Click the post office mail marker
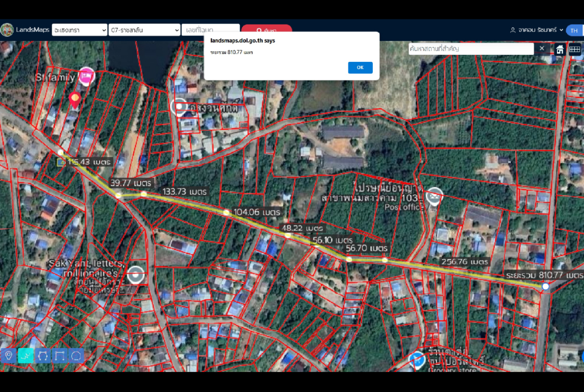Viewport: 584px width, 392px height. (x=434, y=196)
